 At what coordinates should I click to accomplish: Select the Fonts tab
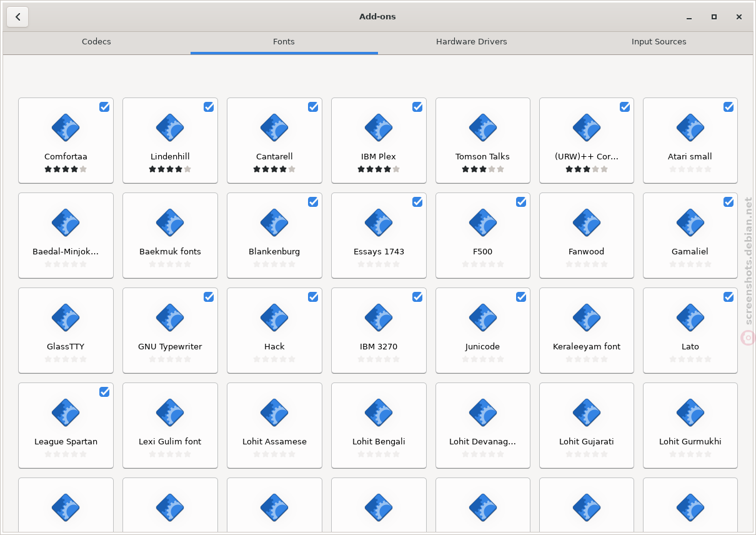pos(284,42)
